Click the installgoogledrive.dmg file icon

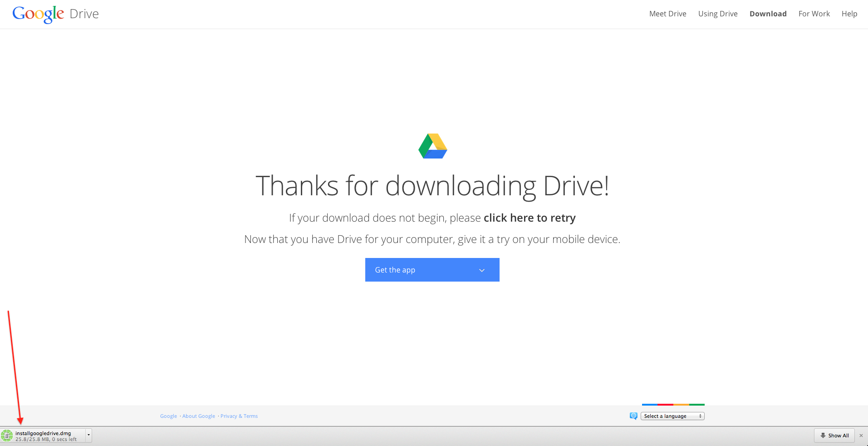pyautogui.click(x=7, y=436)
